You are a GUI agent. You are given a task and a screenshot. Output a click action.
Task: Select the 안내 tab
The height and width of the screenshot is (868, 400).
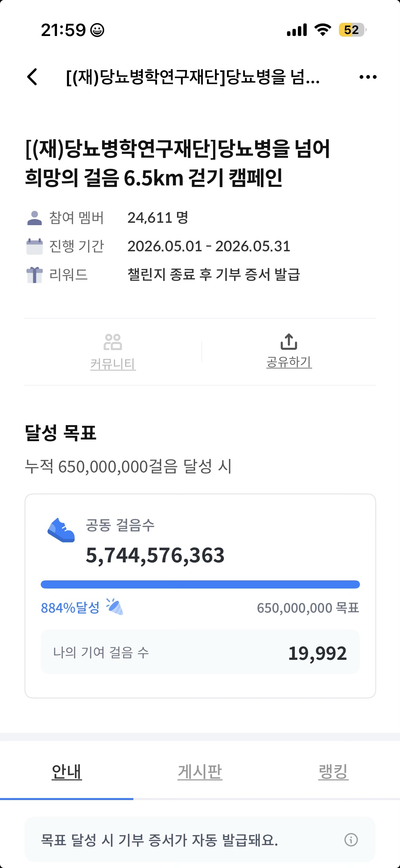[x=66, y=772]
